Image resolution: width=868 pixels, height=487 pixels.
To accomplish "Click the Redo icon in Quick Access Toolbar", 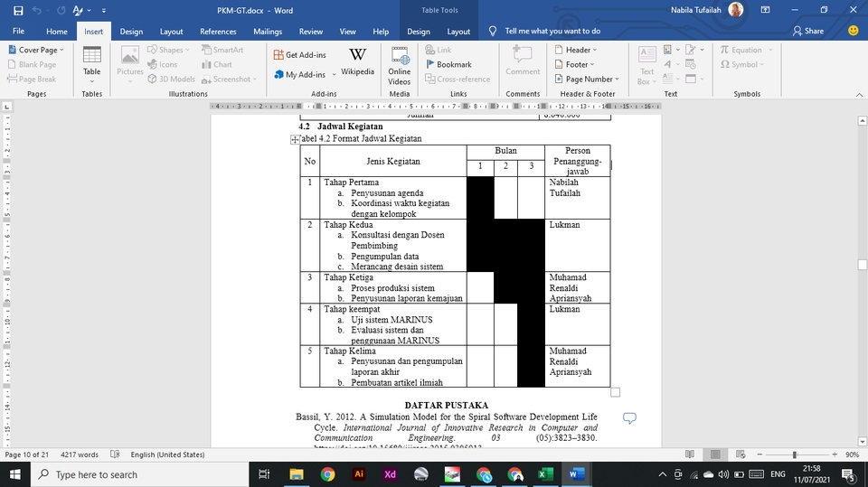I will (x=61, y=11).
